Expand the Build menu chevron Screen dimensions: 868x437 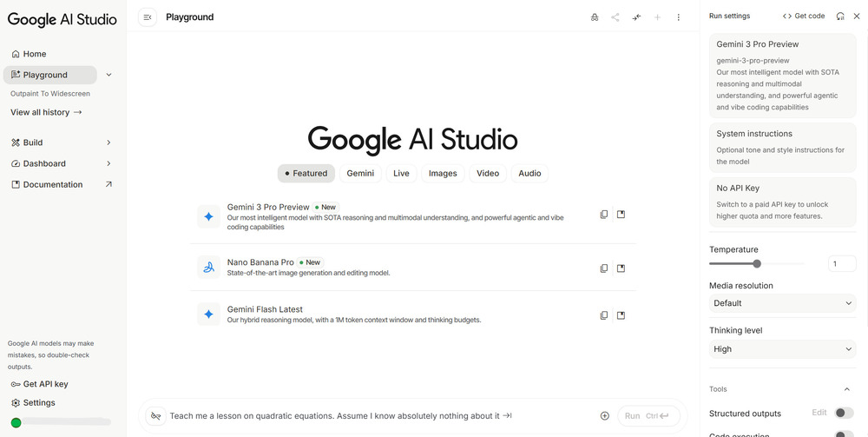click(108, 142)
